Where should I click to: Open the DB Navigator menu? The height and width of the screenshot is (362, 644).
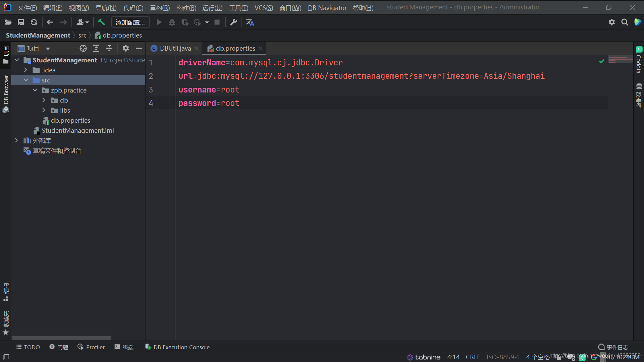327,7
